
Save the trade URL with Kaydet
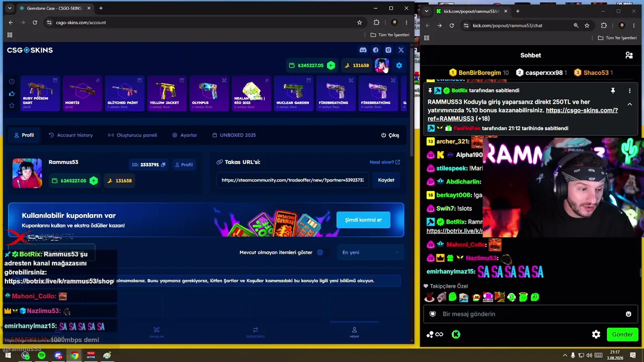point(386,180)
